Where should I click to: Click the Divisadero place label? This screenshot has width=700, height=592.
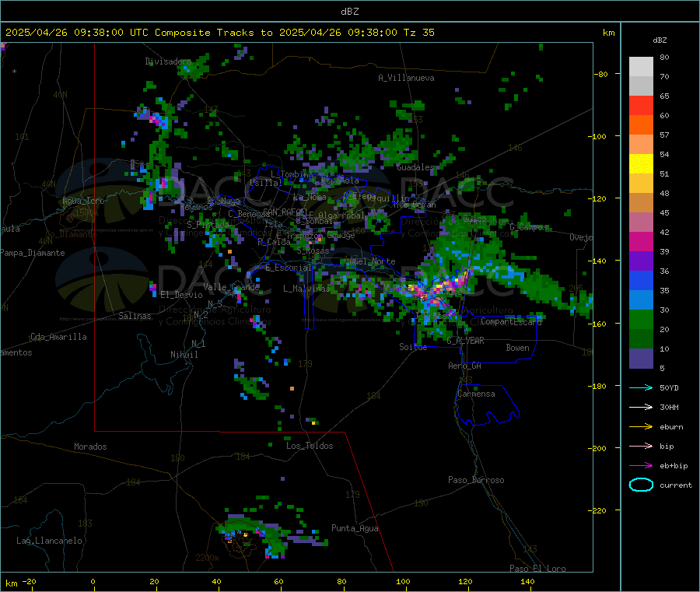[168, 61]
